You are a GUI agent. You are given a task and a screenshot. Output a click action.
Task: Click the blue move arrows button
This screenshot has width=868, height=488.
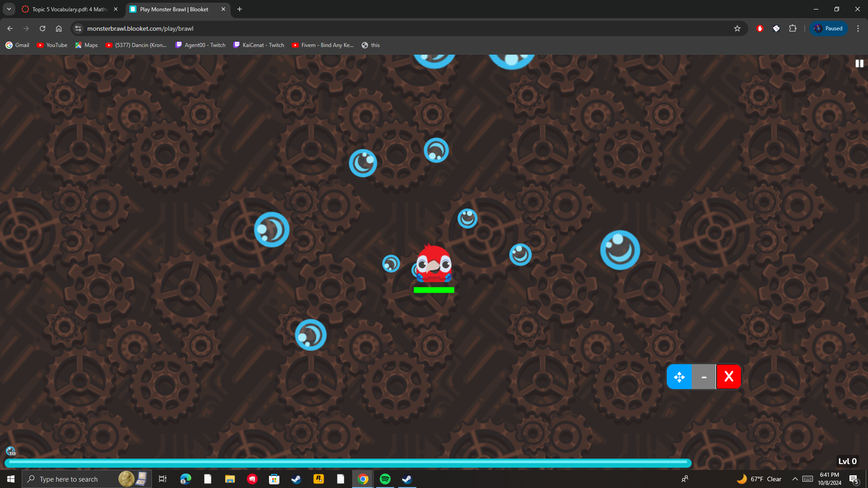(679, 377)
